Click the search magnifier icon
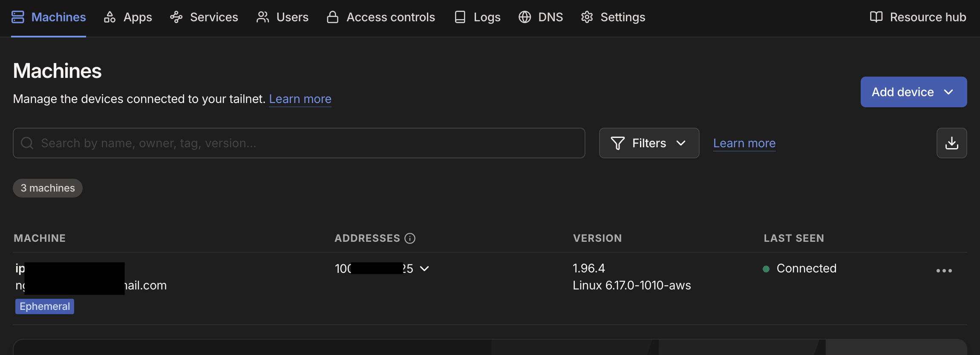The height and width of the screenshot is (355, 980). tap(27, 143)
